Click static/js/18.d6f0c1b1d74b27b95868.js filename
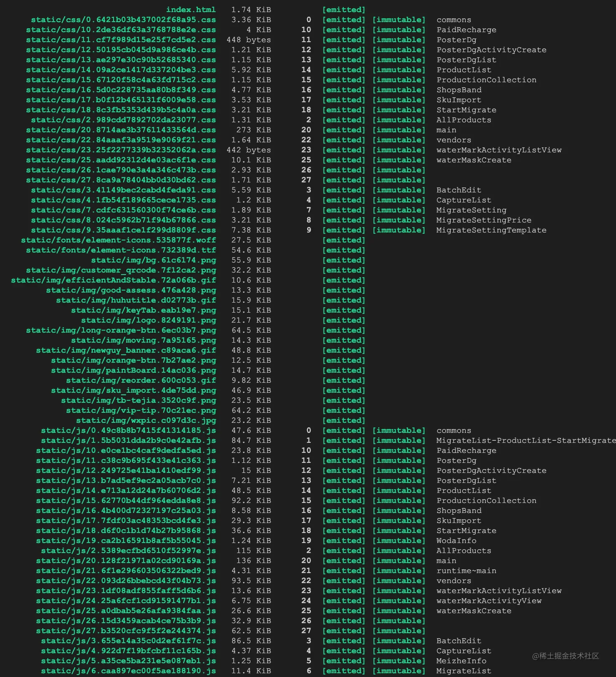The image size is (616, 677). pyautogui.click(x=126, y=530)
